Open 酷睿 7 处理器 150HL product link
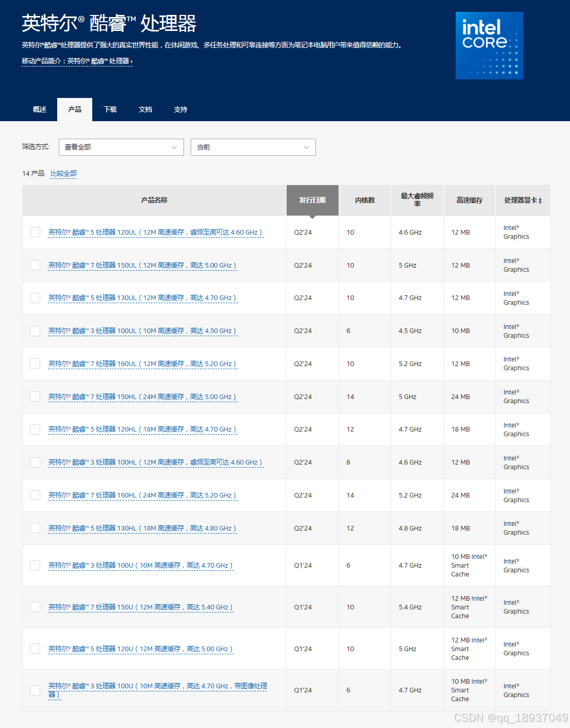570x728 pixels. tap(142, 397)
